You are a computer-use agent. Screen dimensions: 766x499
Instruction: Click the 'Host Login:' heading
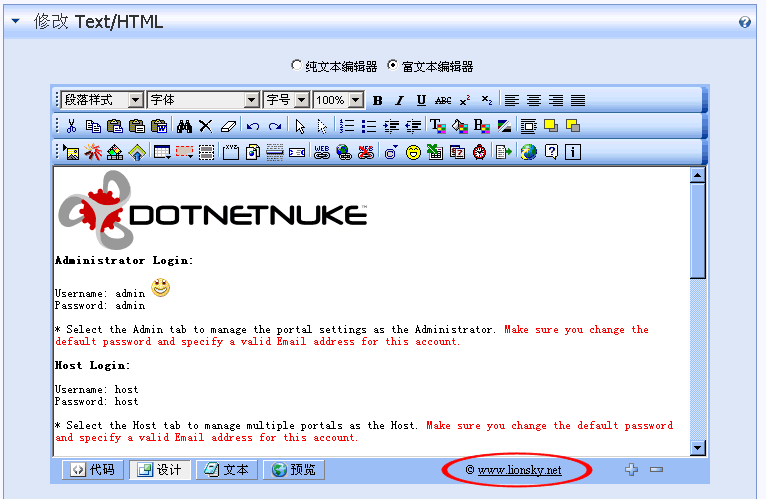[x=93, y=366]
